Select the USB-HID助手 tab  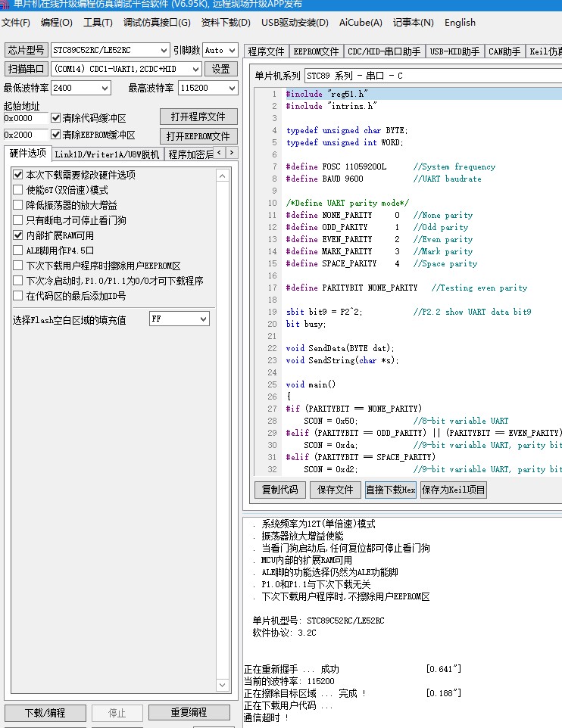click(x=454, y=51)
